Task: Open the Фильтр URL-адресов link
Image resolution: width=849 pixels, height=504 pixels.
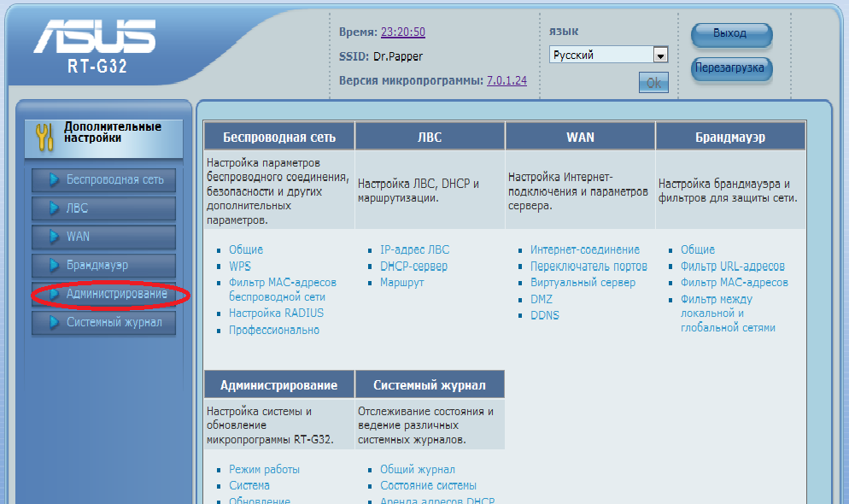Action: (x=733, y=267)
